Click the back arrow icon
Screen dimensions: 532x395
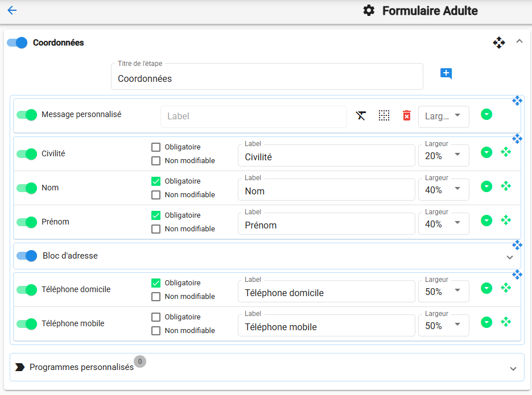pos(12,10)
